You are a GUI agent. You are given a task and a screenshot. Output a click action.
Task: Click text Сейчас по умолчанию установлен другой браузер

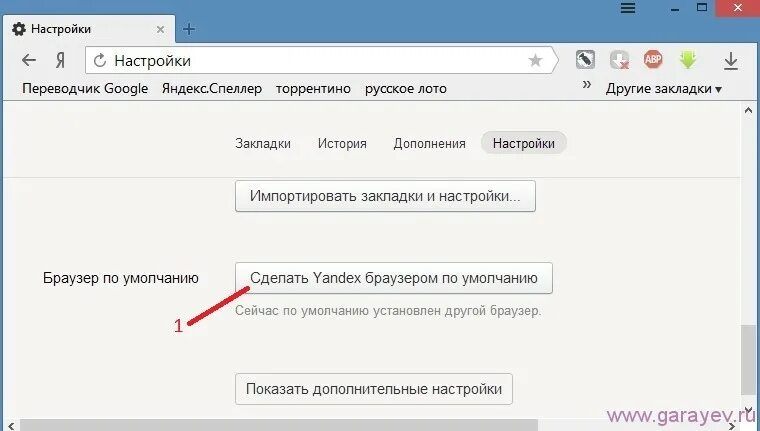click(x=388, y=310)
